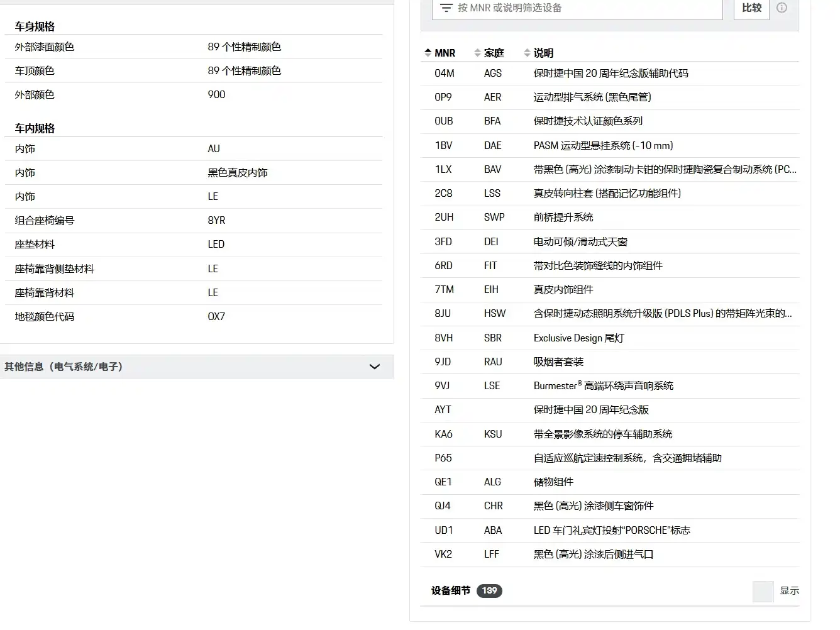Click the 设备细节 section label
This screenshot has width=840, height=630.
[450, 591]
